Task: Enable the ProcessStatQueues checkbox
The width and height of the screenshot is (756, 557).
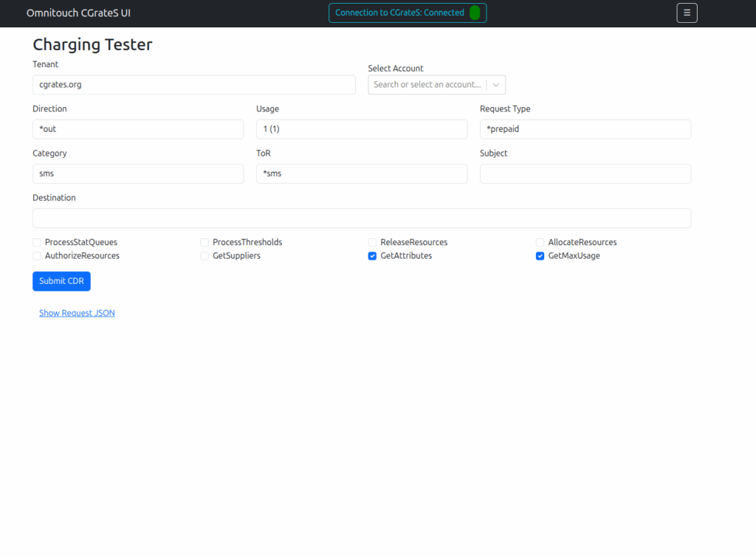Action: click(37, 243)
